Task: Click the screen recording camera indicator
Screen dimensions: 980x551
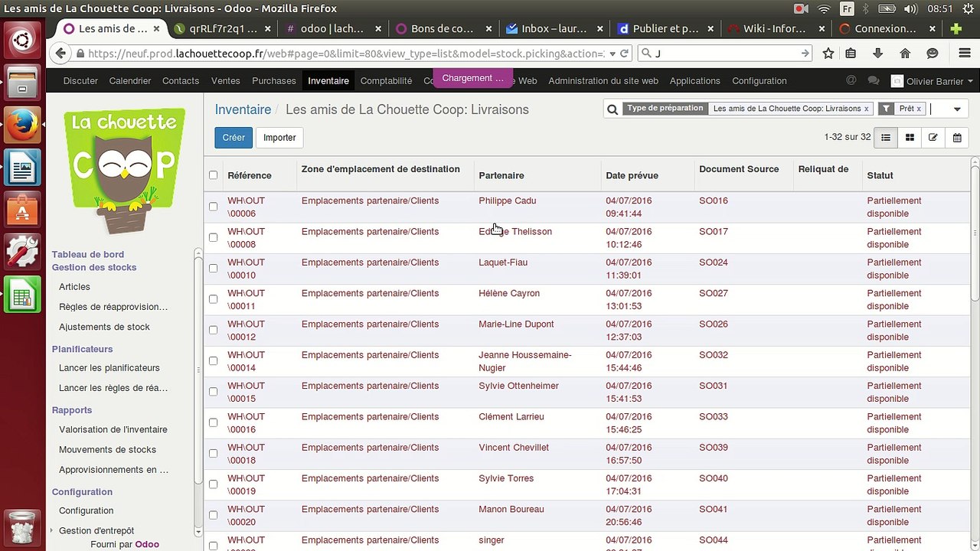Action: [x=801, y=9]
